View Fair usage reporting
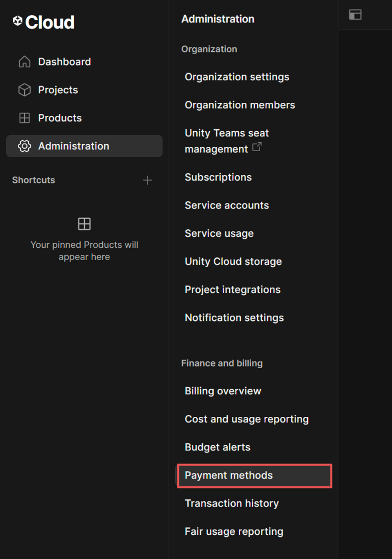This screenshot has height=559, width=392. [x=234, y=532]
